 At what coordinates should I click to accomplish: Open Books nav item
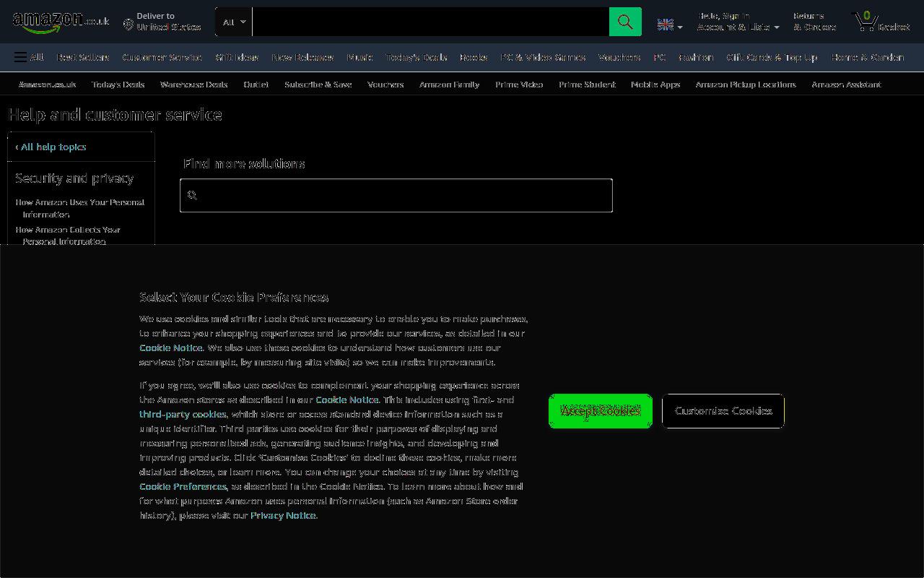(474, 57)
